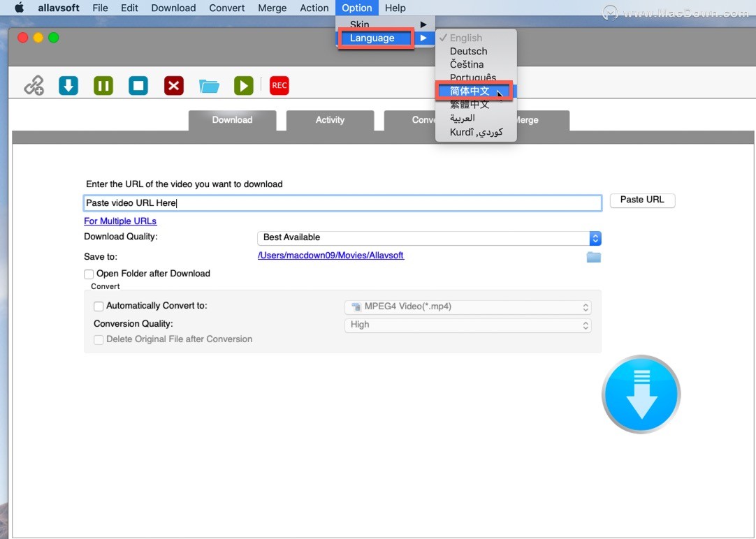Open the folder icon in toolbar
The image size is (756, 539).
pyautogui.click(x=209, y=86)
